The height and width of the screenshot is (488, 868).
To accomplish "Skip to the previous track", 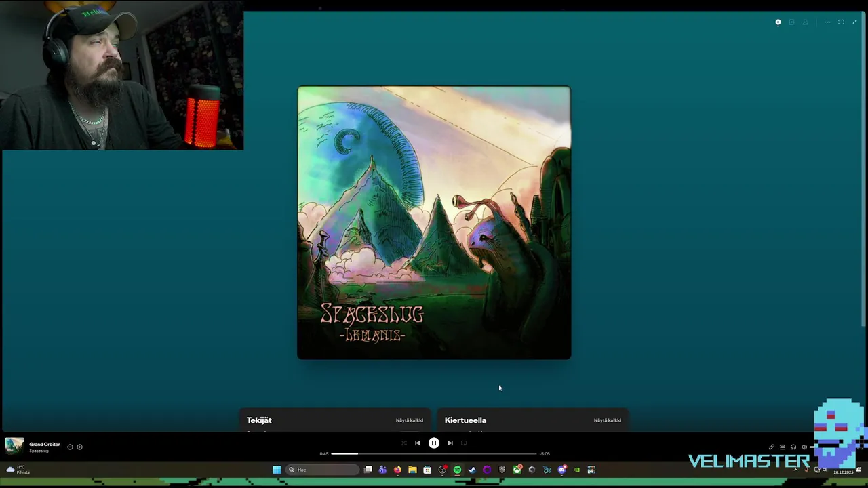I will [418, 443].
